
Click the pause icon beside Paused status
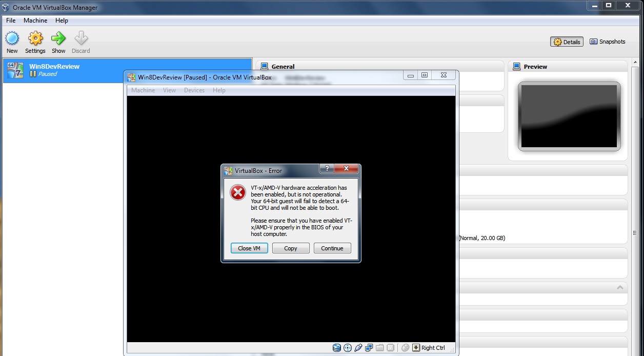[33, 74]
